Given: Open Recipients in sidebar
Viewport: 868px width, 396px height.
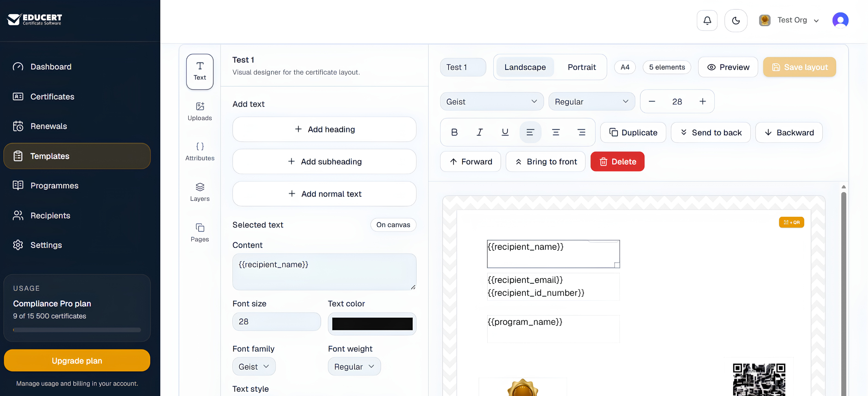Looking at the screenshot, I should pos(77,216).
